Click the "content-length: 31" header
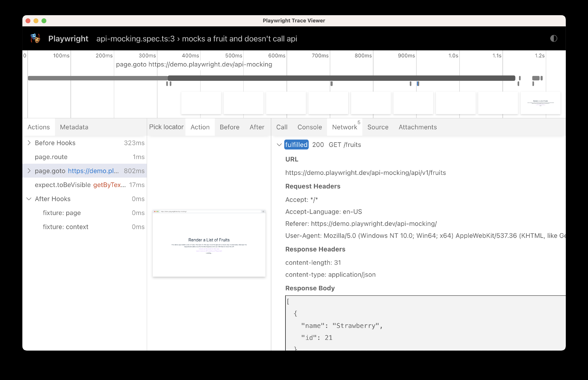Image resolution: width=588 pixels, height=380 pixels. (313, 262)
